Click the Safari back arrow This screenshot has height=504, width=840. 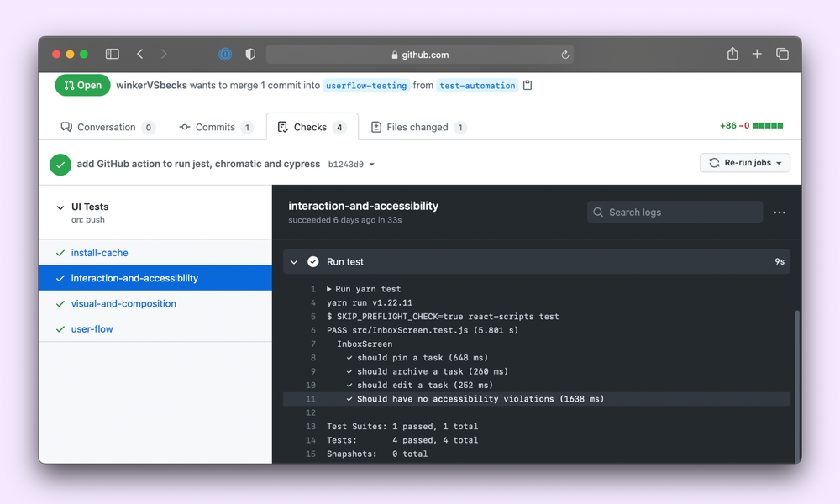(139, 54)
